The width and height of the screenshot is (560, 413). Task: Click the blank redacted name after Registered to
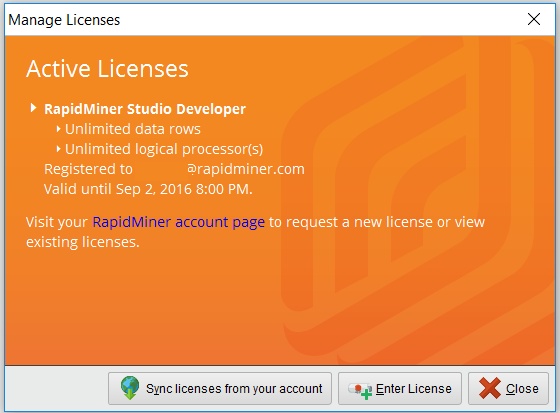click(160, 169)
